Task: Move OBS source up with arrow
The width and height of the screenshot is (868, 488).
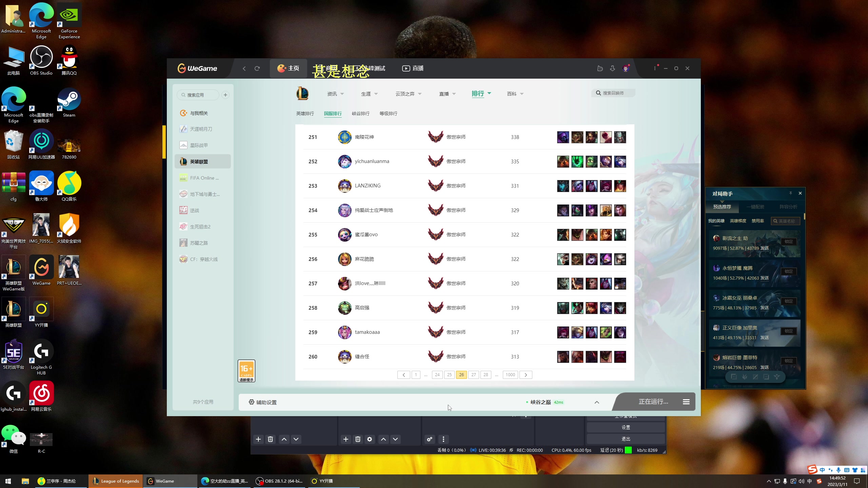Action: pos(383,439)
